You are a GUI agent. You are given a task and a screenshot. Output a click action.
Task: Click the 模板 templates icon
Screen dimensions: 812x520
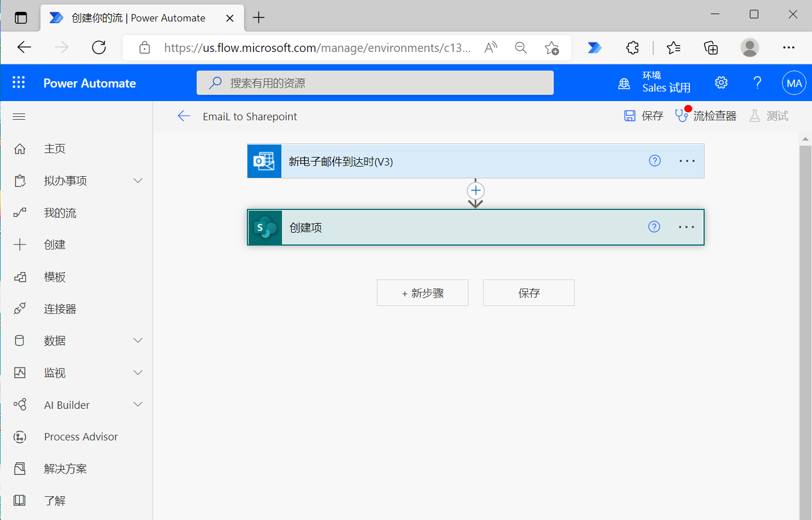click(20, 277)
